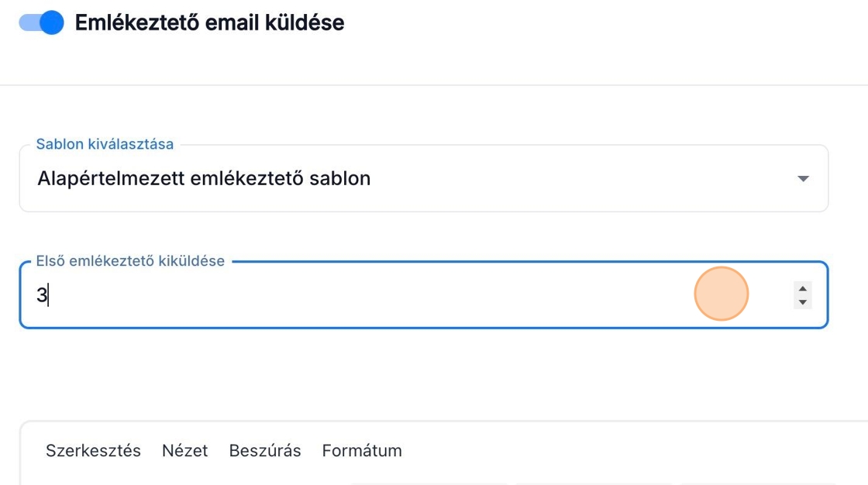Click the template selector's dropdown arrow
The image size is (868, 485).
[x=803, y=179]
